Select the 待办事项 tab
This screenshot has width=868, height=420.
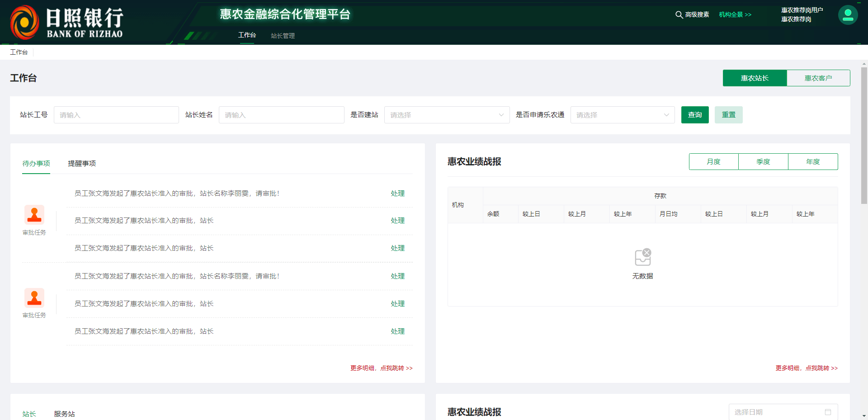pyautogui.click(x=36, y=163)
